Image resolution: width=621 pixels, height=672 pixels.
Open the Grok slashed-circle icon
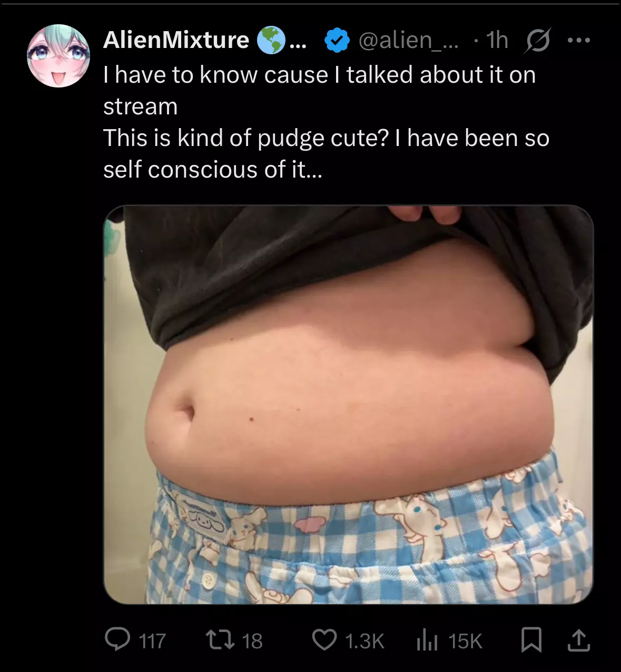[x=537, y=40]
